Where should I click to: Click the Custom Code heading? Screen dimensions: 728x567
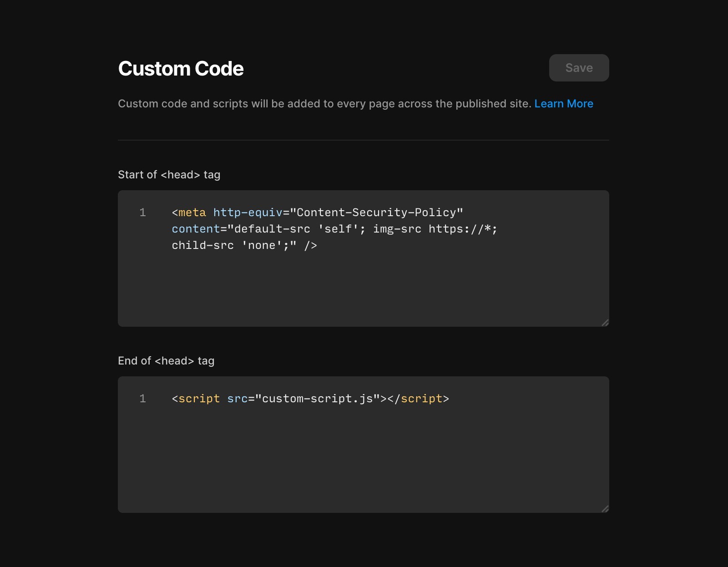[x=181, y=69]
